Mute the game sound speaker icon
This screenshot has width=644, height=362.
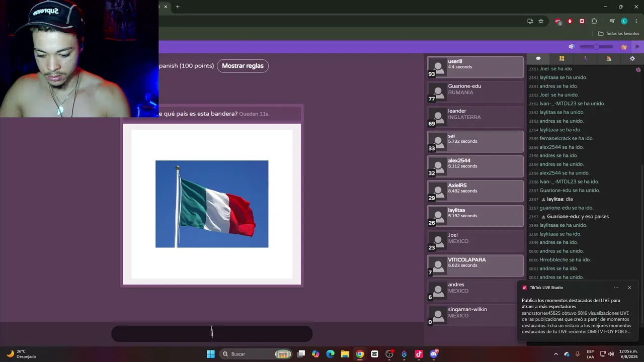[571, 47]
